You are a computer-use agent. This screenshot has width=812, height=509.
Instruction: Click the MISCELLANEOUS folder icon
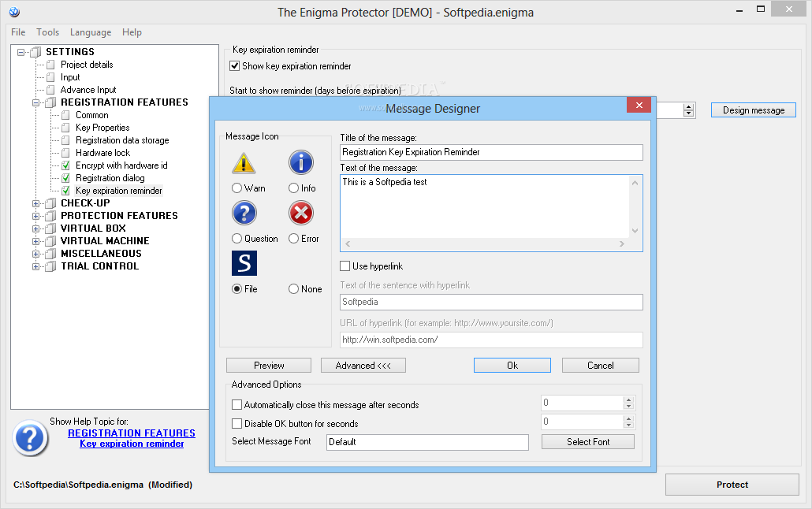coord(50,254)
